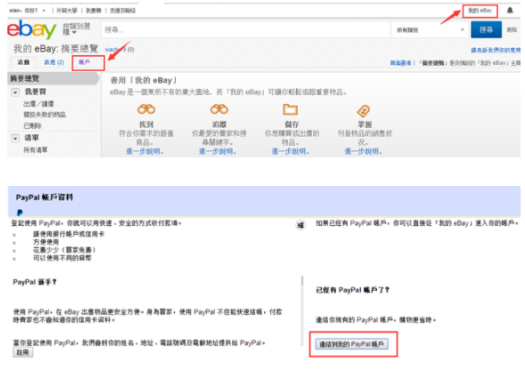Click the 已經有 PayPal 帳戶了？ heading

point(353,290)
